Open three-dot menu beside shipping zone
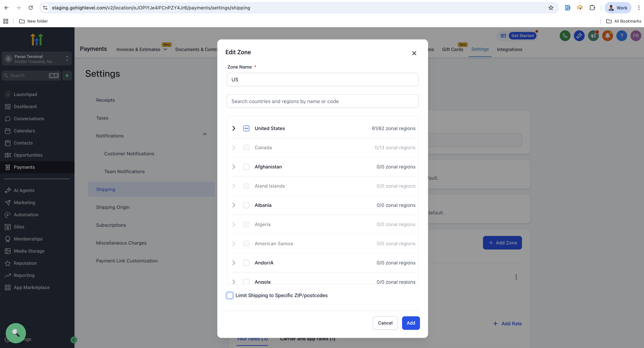 tap(516, 277)
